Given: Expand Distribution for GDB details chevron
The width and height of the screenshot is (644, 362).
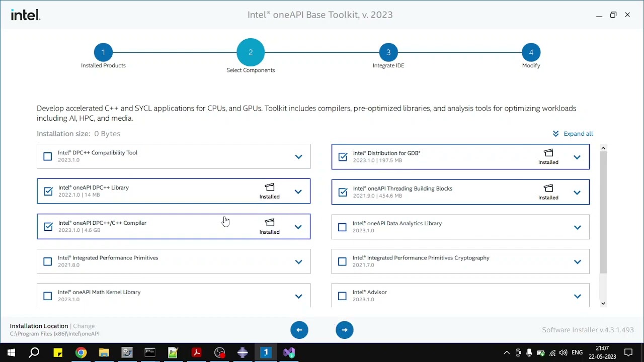Looking at the screenshot, I should point(577,157).
